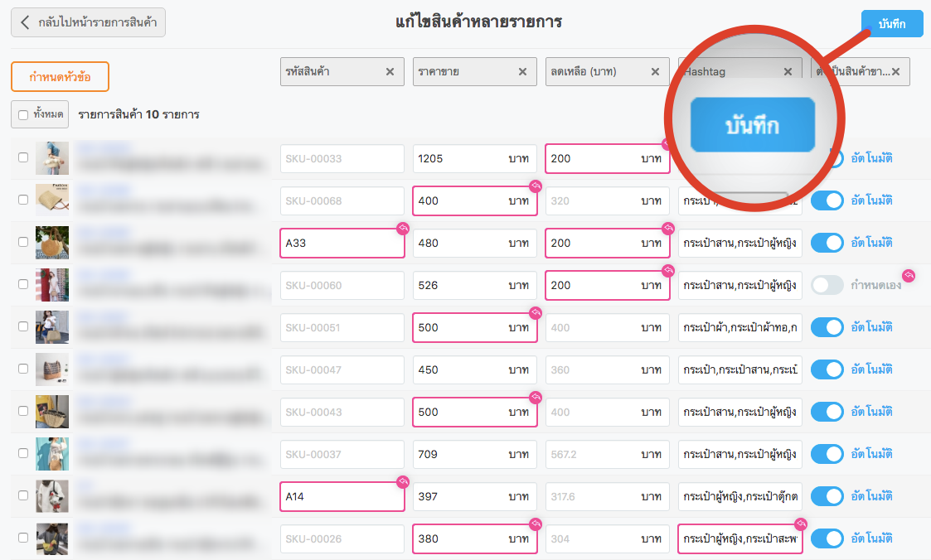Remove the ราคาขาย column with its X
The width and height of the screenshot is (931, 560).
(522, 72)
